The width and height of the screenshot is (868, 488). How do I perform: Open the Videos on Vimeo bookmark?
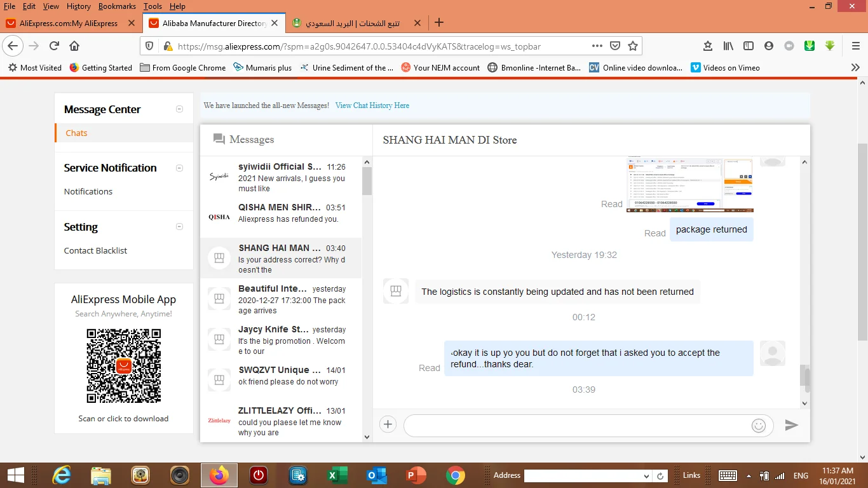[x=725, y=67]
